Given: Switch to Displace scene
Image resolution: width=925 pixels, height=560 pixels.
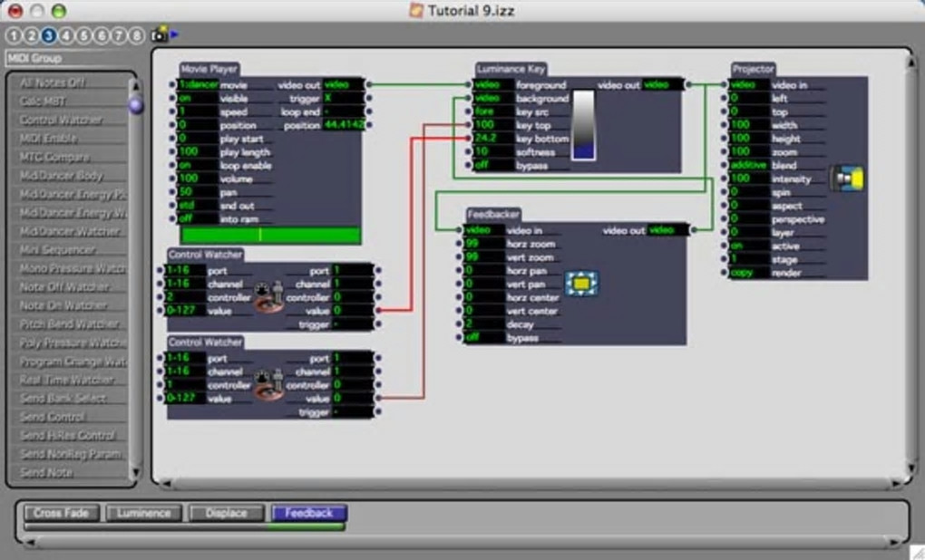Looking at the screenshot, I should coord(227,513).
